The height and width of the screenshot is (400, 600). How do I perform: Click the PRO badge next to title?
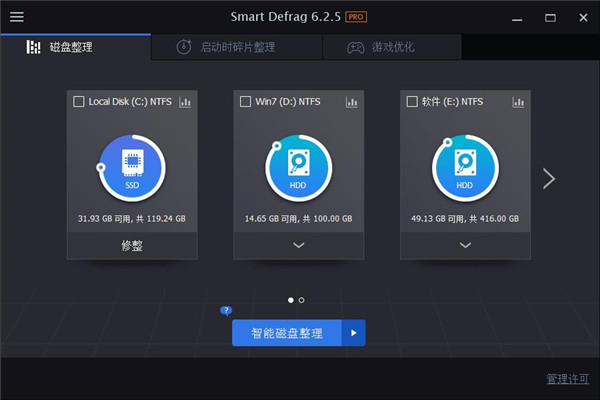click(x=356, y=17)
